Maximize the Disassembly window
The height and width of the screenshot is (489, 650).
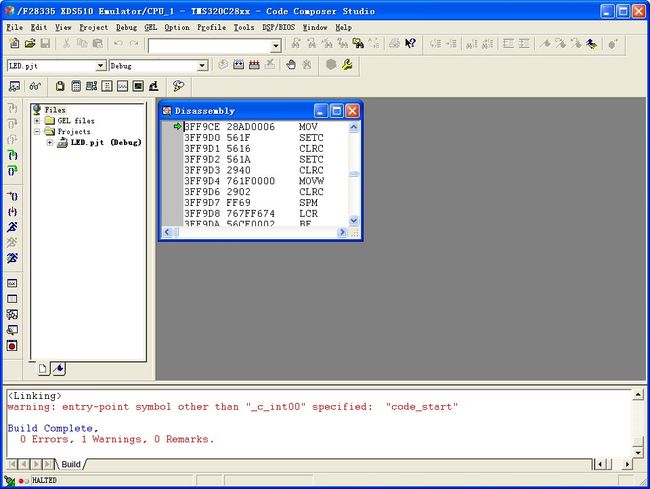337,111
